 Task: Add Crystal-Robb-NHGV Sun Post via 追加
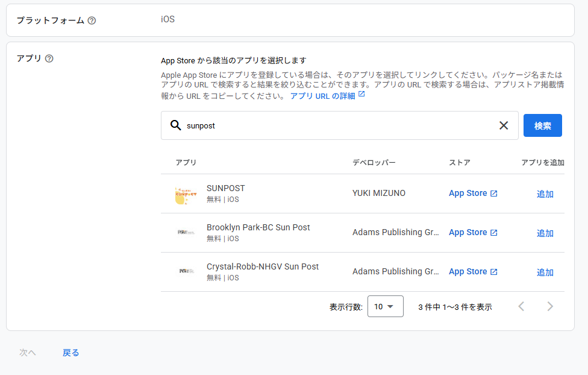point(545,273)
